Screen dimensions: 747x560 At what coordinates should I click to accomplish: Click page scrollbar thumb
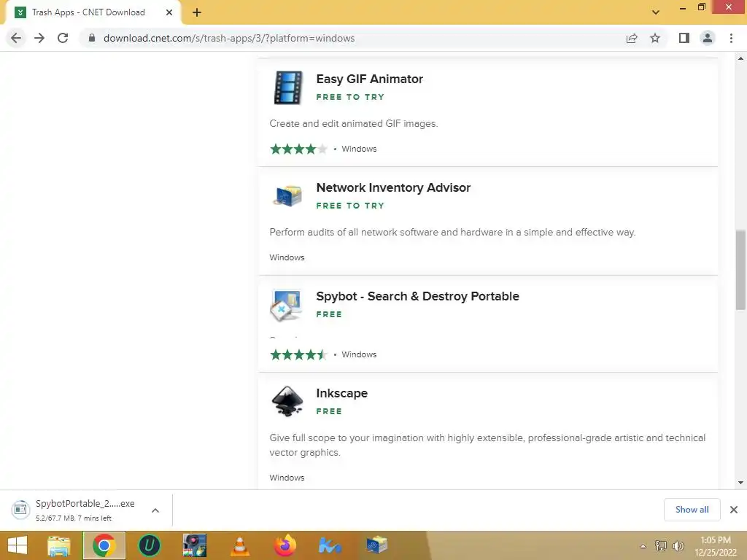[x=740, y=270]
